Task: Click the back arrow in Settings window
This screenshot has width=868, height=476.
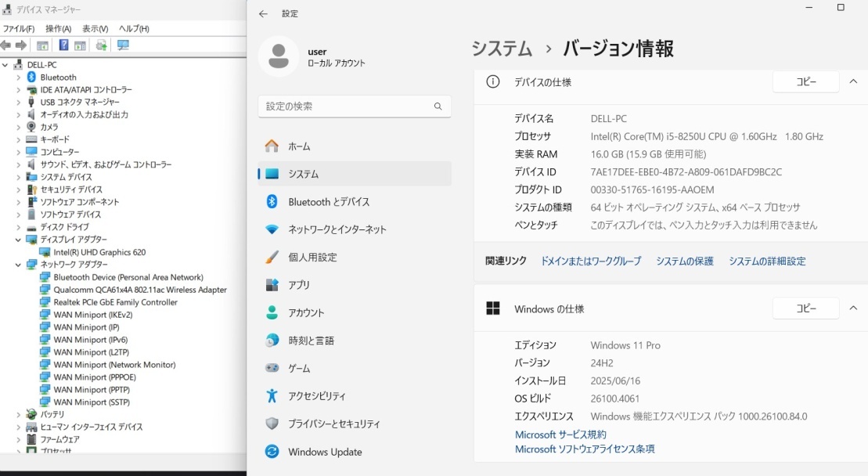Action: tap(263, 14)
